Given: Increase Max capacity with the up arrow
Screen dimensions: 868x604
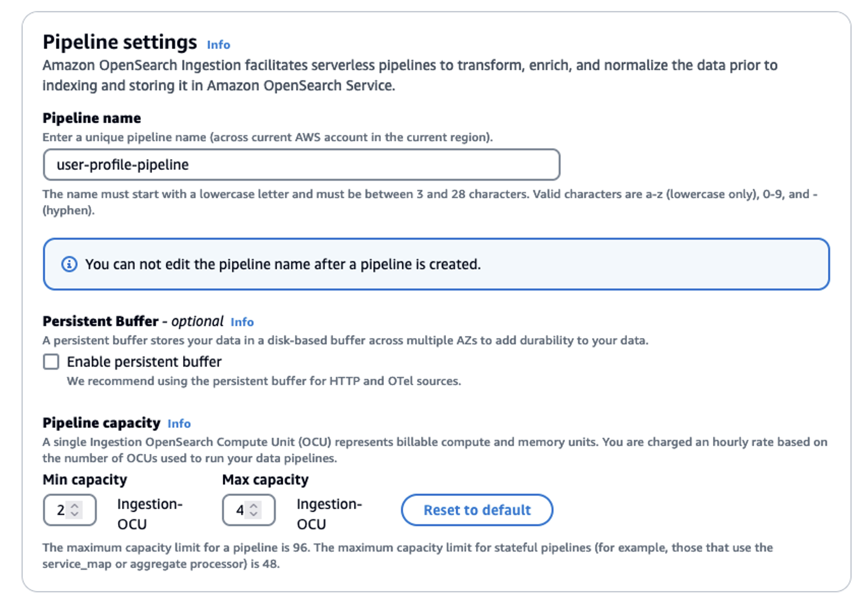Looking at the screenshot, I should [x=254, y=505].
